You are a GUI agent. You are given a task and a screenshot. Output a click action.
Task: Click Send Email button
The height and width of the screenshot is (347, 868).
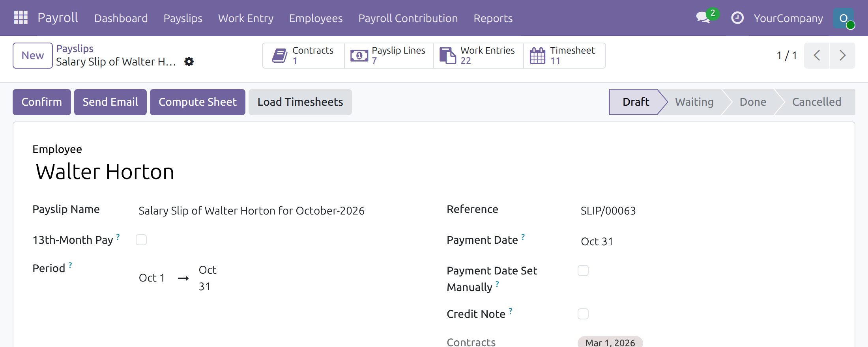110,102
